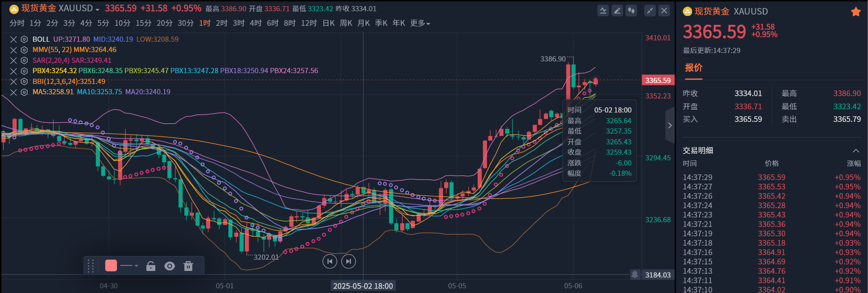Click the 3365.59 current price axis label

658,80
